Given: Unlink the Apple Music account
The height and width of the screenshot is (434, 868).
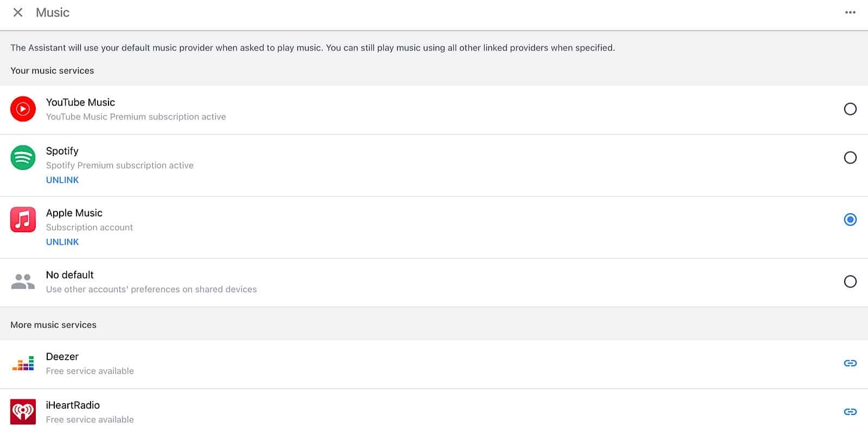Looking at the screenshot, I should 62,241.
